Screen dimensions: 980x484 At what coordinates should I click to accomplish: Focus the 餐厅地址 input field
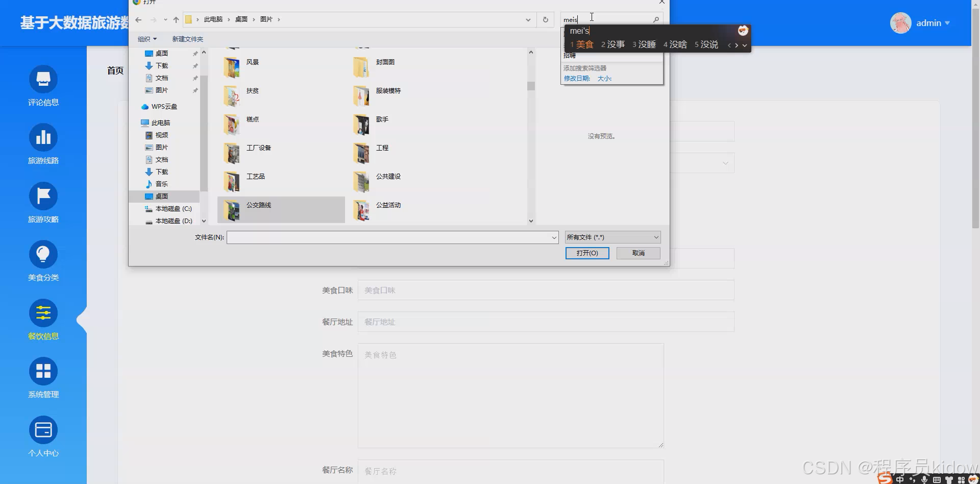click(x=546, y=322)
